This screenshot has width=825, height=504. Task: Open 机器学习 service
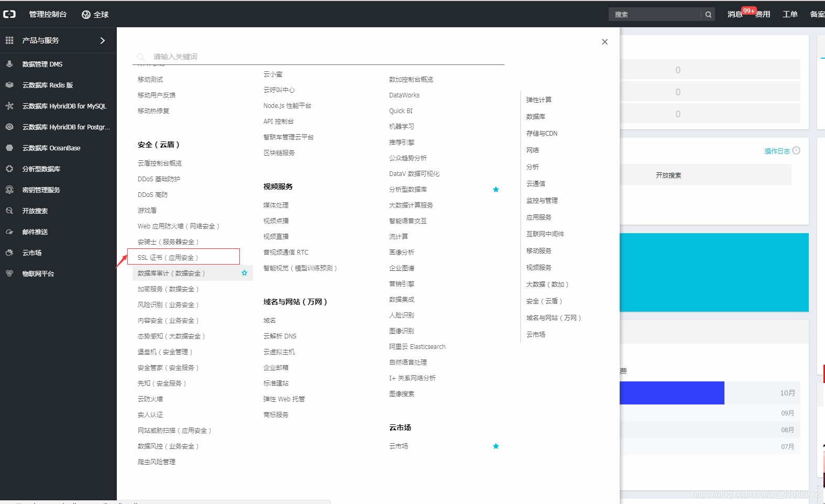coord(401,126)
